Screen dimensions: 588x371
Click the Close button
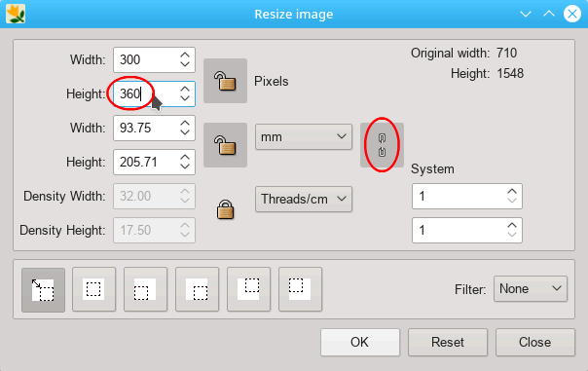tap(535, 342)
